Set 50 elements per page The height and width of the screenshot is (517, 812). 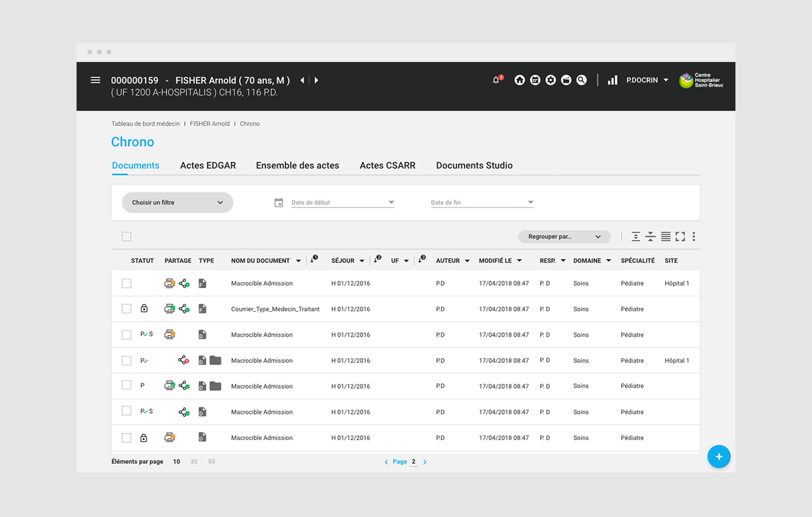click(x=211, y=461)
